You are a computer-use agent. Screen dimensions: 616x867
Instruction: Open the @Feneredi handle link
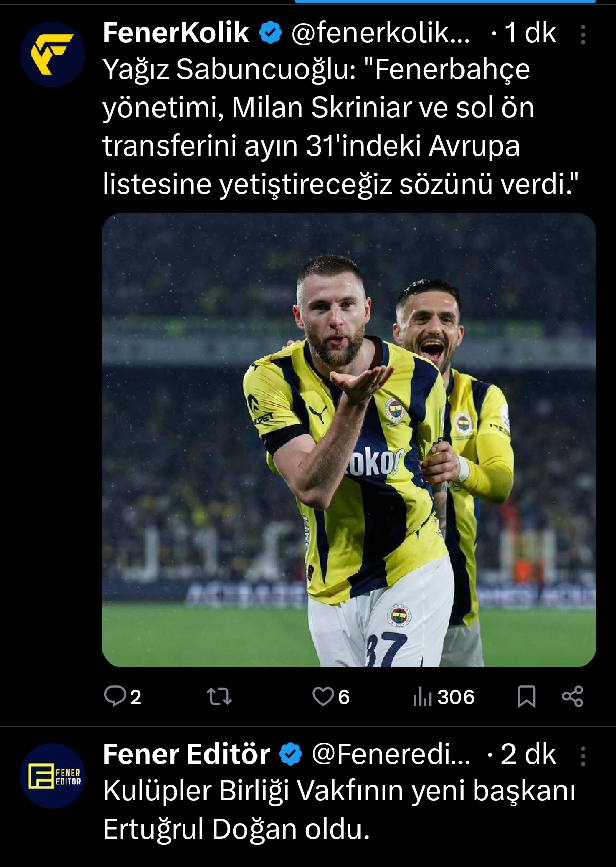click(x=391, y=754)
